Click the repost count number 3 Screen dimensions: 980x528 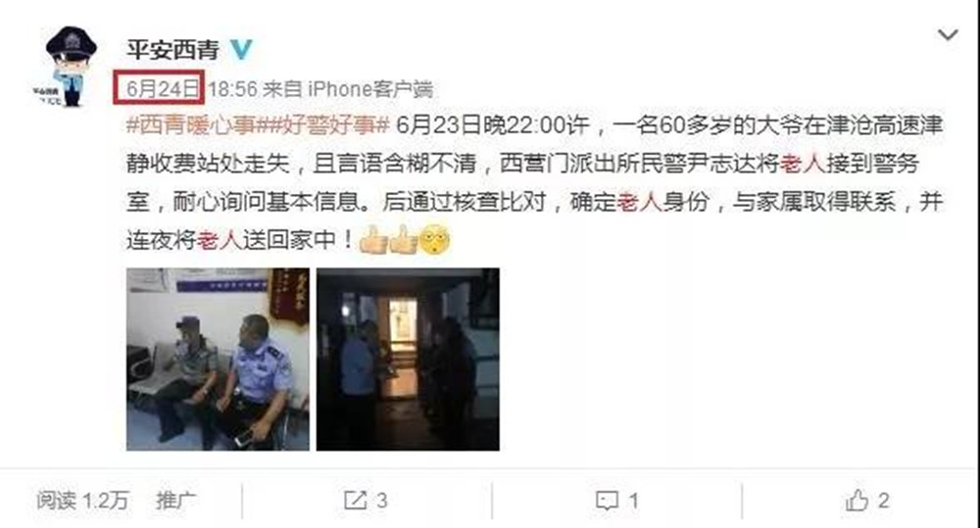coord(381,501)
